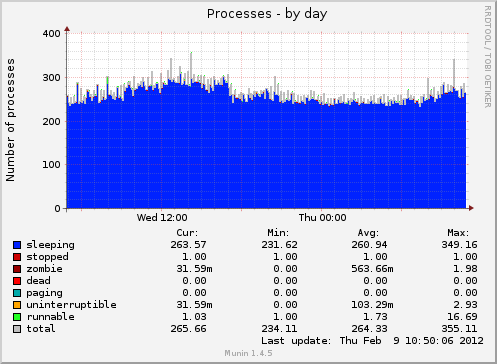Click the red arrowhead at x-axis end
The image size is (497, 364).
click(x=471, y=208)
